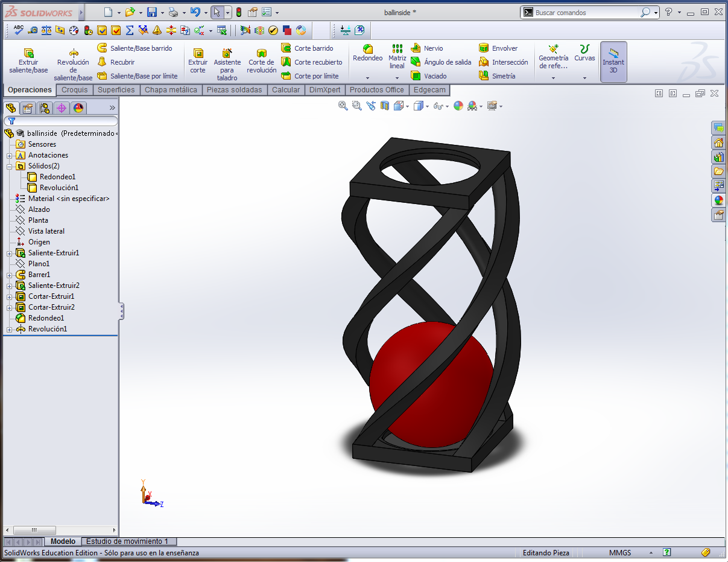Viewport: 728px width, 562px height.
Task: Click Extruir corte tool
Action: [198, 61]
